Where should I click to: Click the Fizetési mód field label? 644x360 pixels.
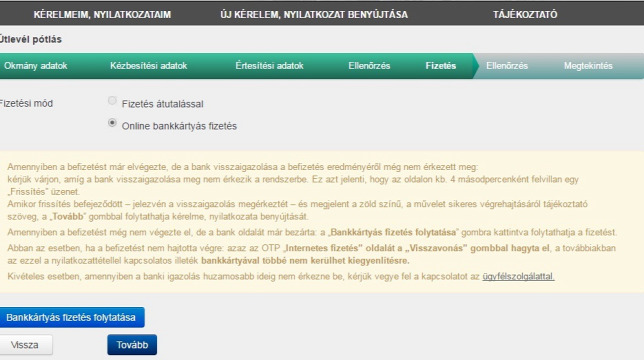coord(26,103)
